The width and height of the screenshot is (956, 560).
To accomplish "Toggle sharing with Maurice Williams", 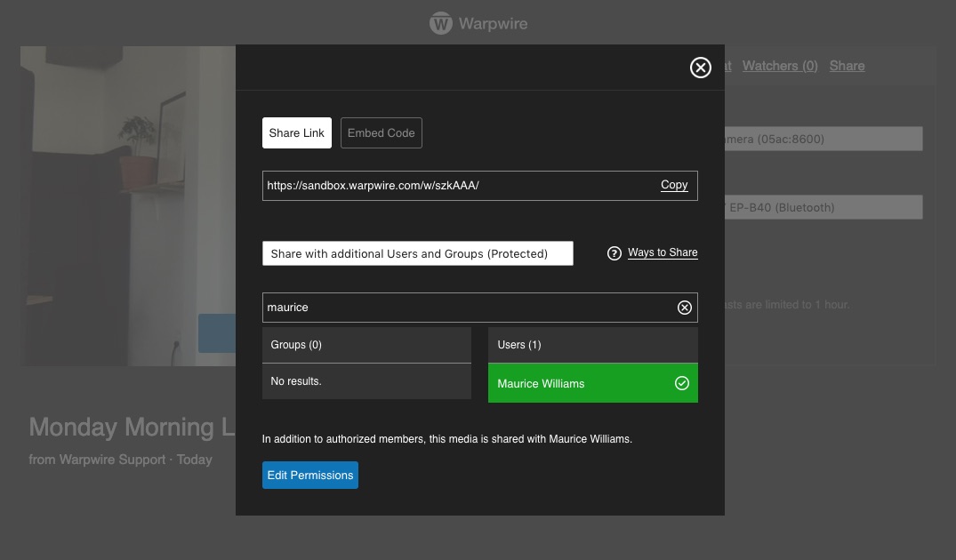I will (592, 383).
